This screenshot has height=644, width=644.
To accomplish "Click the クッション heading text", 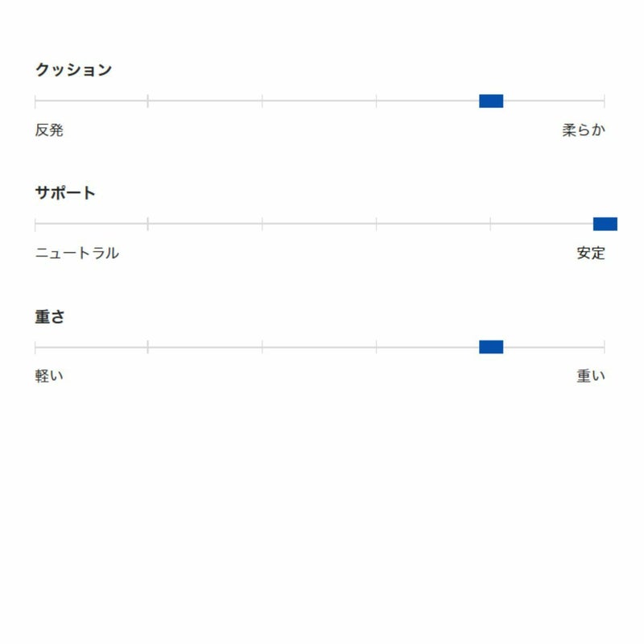I will [x=73, y=70].
